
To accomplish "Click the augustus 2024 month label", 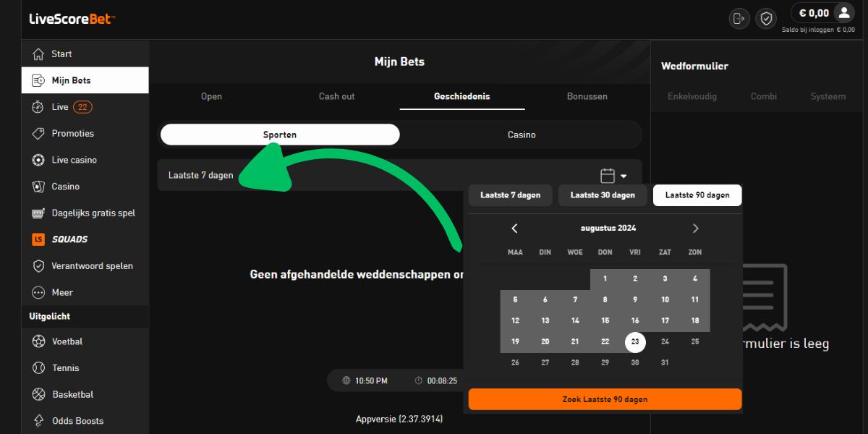I will (608, 229).
